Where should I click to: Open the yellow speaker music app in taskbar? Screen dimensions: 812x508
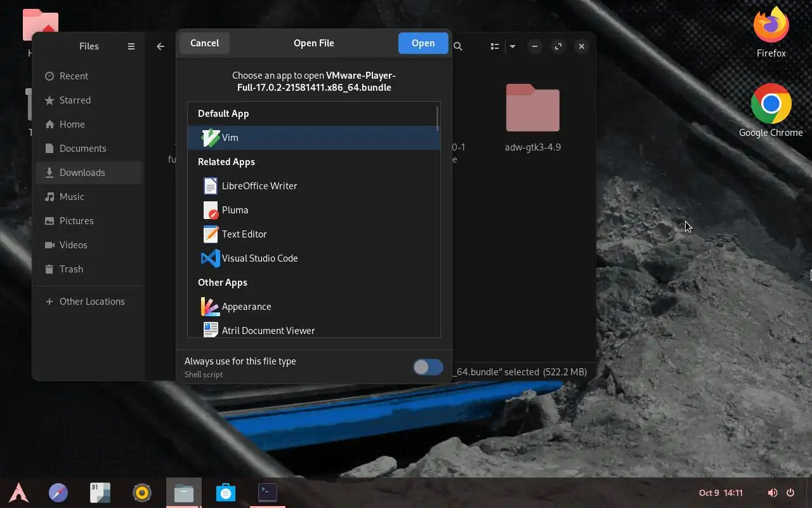(x=142, y=493)
